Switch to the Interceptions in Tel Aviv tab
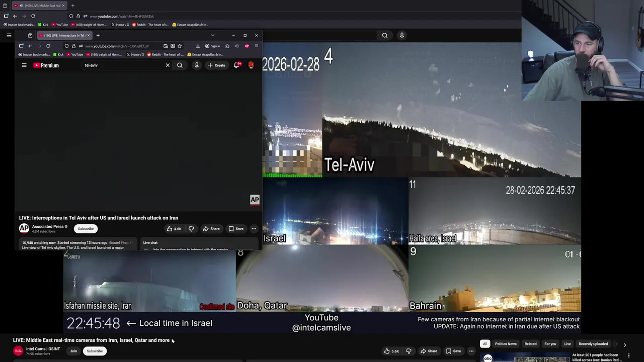The height and width of the screenshot is (362, 644). click(64, 35)
